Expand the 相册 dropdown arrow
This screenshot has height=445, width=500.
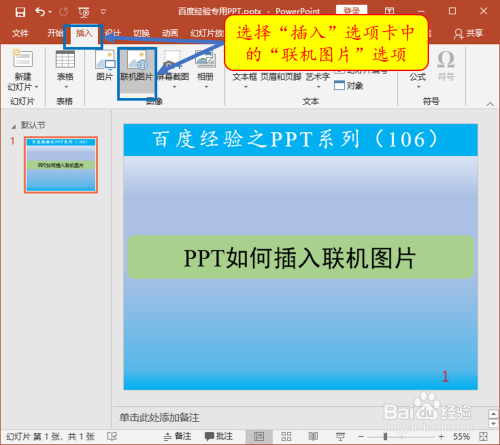(206, 87)
